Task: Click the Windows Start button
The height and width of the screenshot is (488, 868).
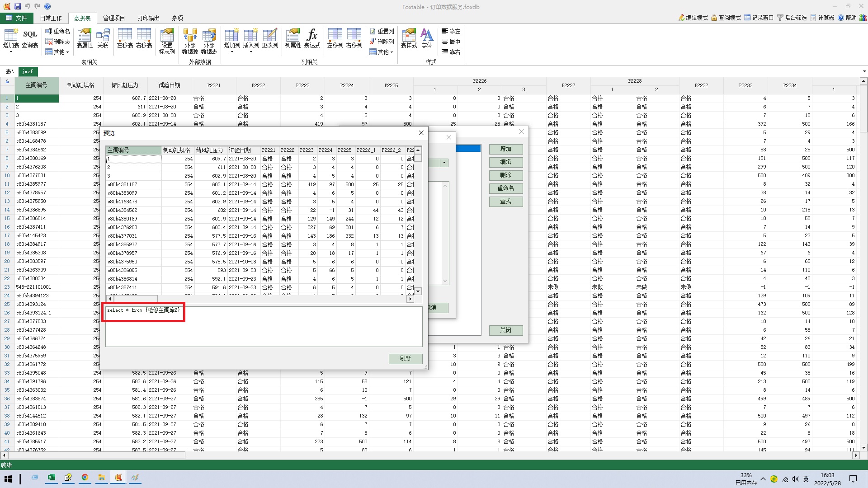Action: tap(8, 479)
